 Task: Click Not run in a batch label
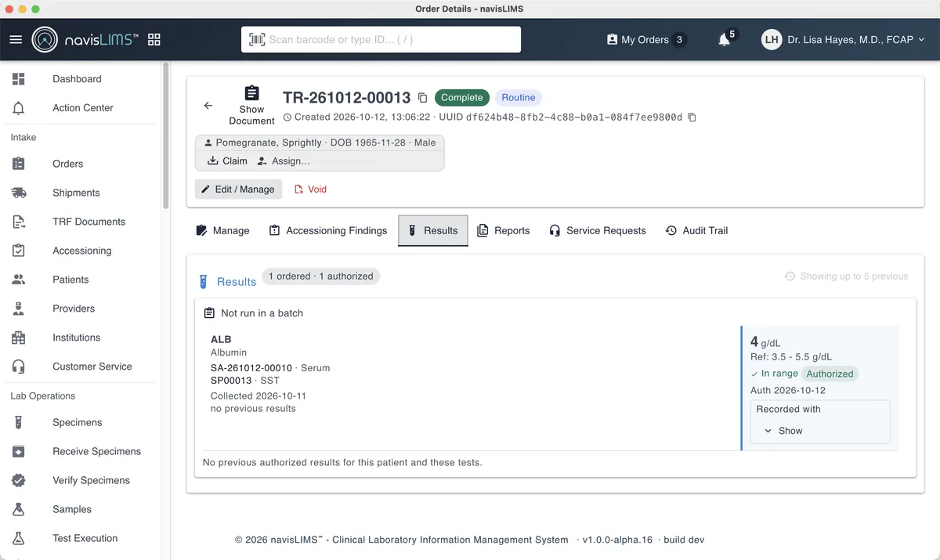point(262,313)
